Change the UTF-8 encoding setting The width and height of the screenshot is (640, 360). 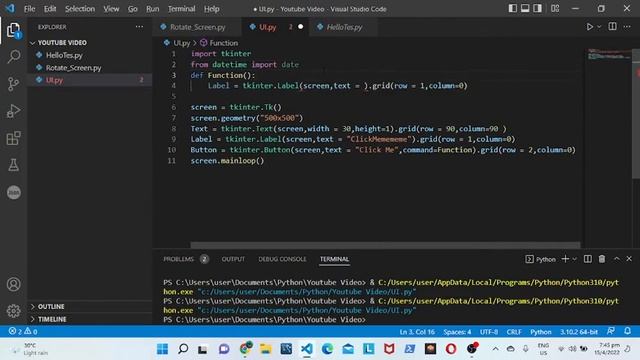(x=489, y=331)
